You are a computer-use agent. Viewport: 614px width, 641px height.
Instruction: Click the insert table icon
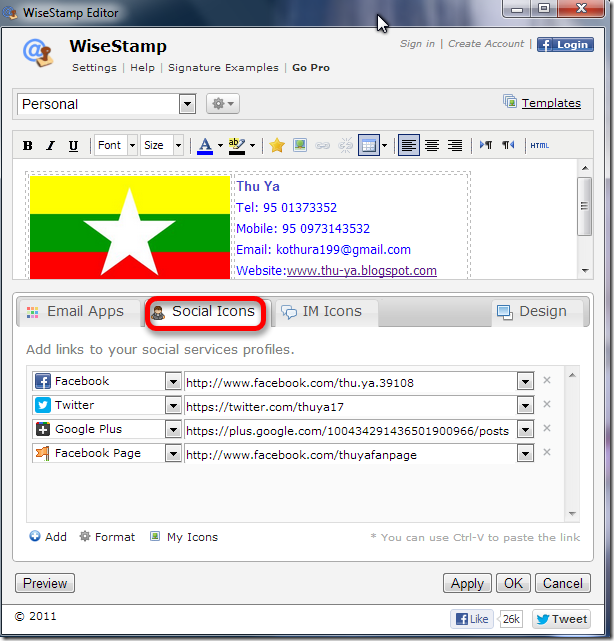pyautogui.click(x=369, y=145)
